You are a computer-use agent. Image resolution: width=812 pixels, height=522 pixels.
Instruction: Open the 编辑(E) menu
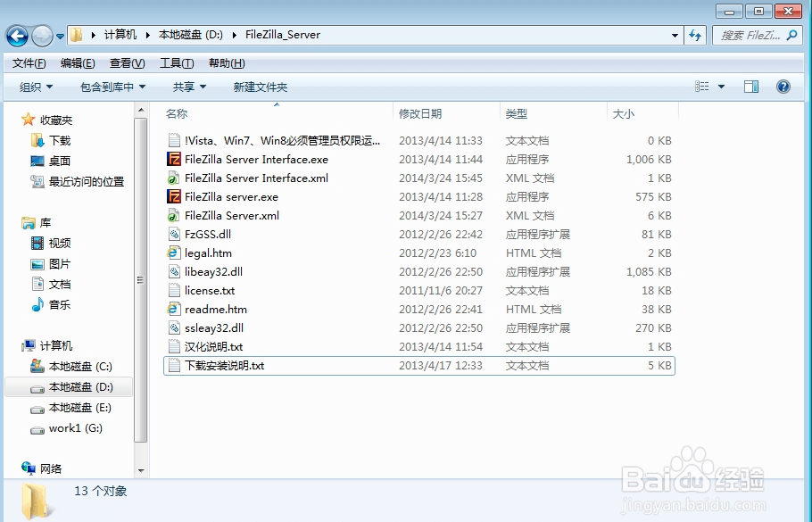click(x=78, y=63)
